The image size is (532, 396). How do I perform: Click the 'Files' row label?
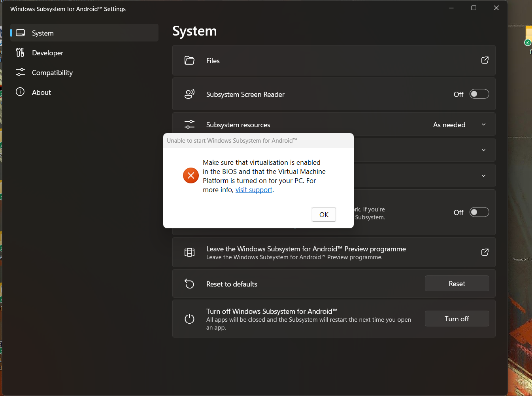[x=213, y=61]
